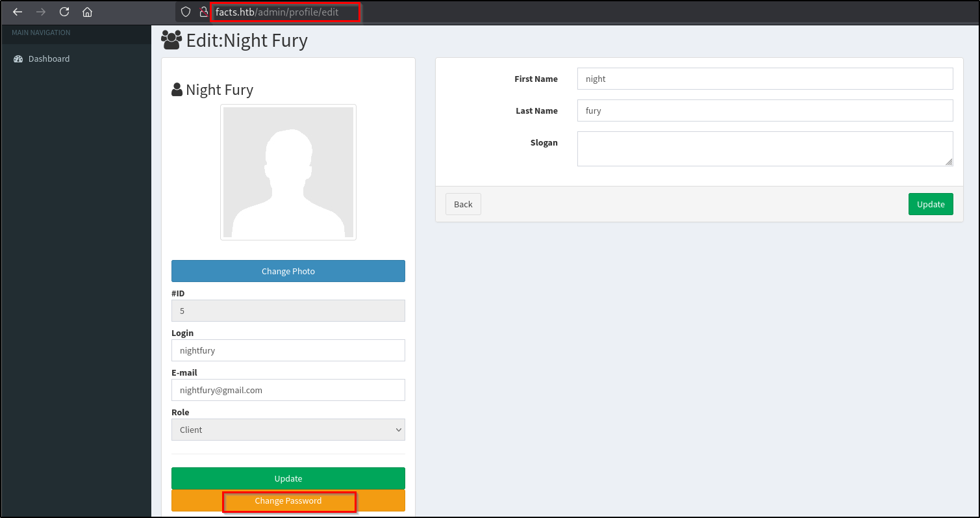Click the Last Name field
Image resolution: width=980 pixels, height=518 pixels.
(765, 110)
